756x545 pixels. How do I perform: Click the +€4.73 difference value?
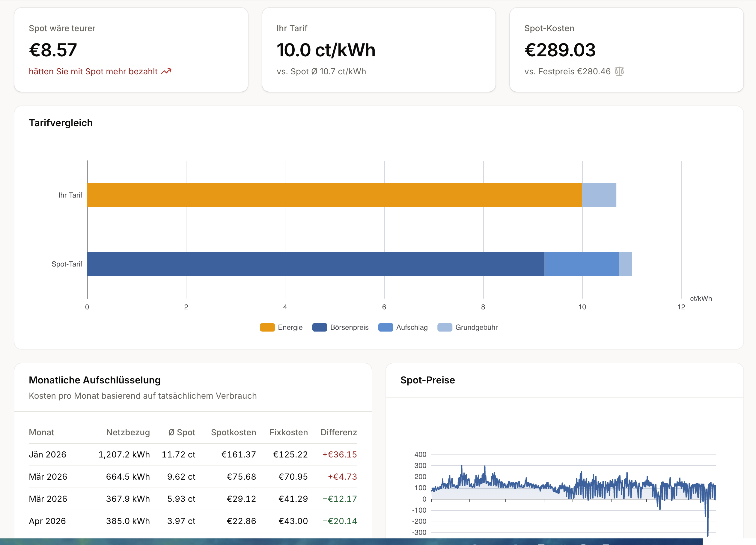(x=342, y=477)
